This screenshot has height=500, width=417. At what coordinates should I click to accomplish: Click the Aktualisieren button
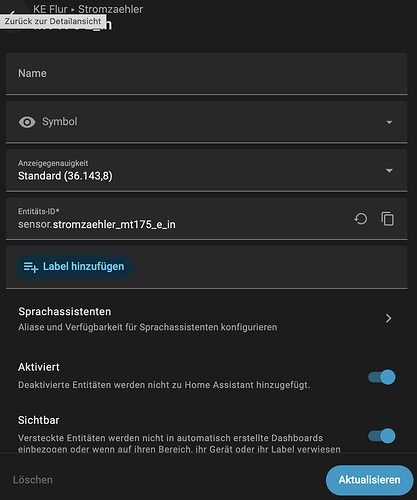pos(369,480)
